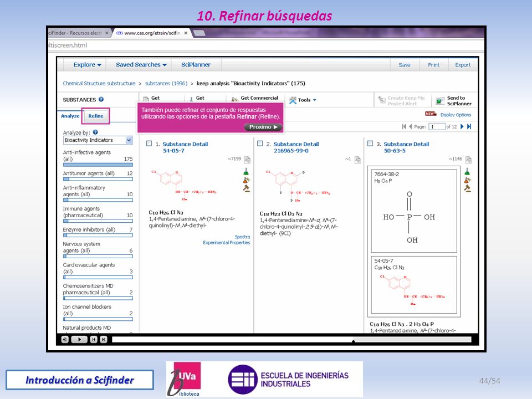Image resolution: width=532 pixels, height=399 pixels.
Task: Click Send to SciPlanner
Action: click(454, 100)
